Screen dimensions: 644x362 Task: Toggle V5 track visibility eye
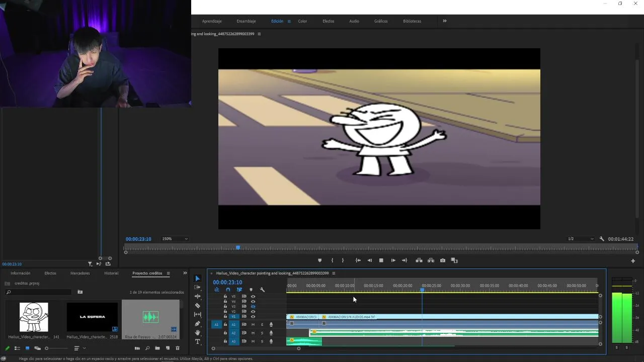click(253, 297)
